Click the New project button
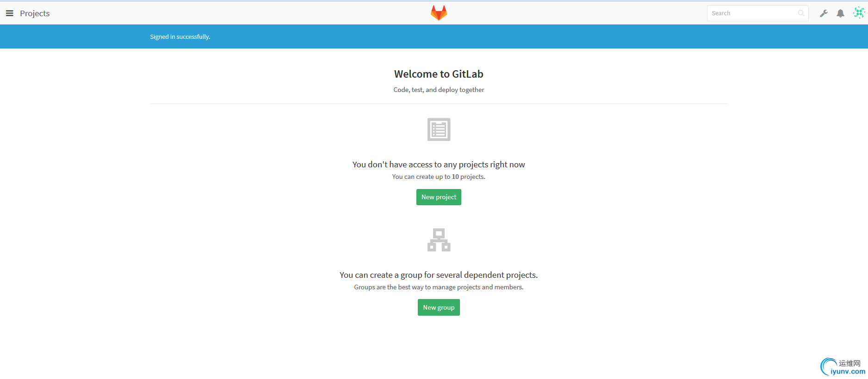This screenshot has height=379, width=868. click(439, 197)
